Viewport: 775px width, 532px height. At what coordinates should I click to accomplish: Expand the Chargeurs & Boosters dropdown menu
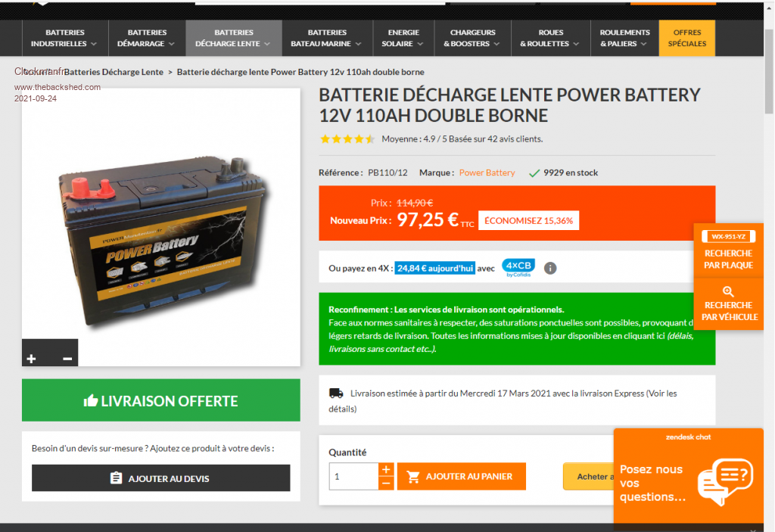472,38
